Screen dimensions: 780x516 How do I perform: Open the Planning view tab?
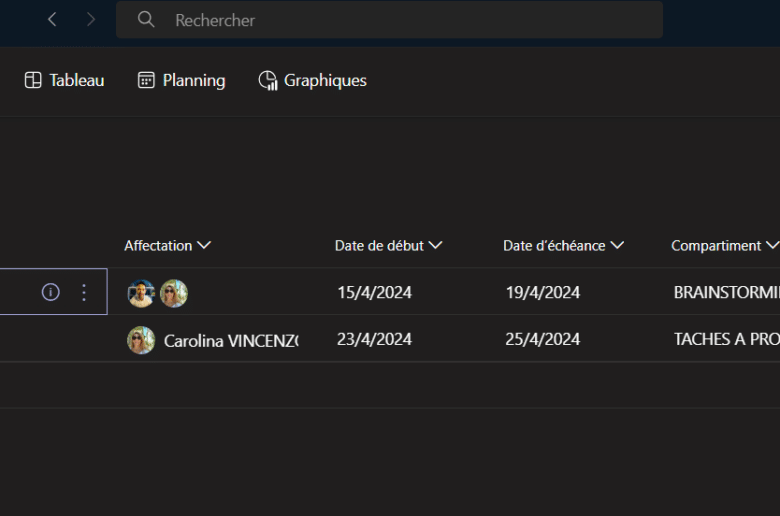click(x=181, y=81)
